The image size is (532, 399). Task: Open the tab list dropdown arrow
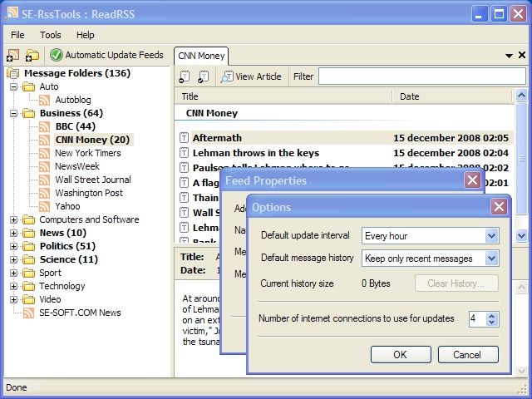(509, 56)
